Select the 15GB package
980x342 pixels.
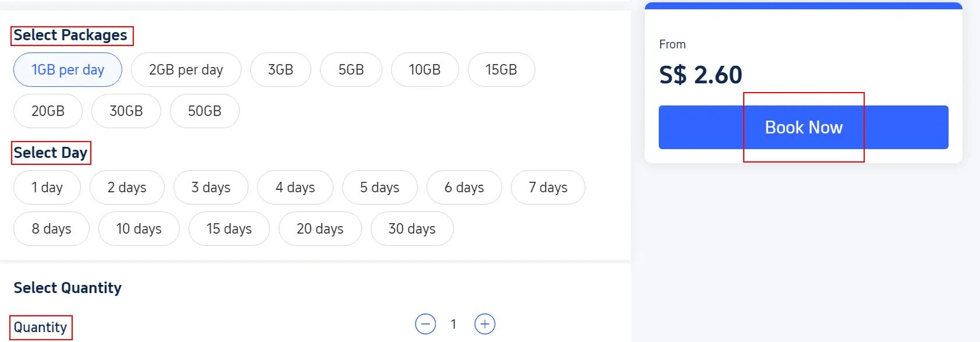[501, 69]
